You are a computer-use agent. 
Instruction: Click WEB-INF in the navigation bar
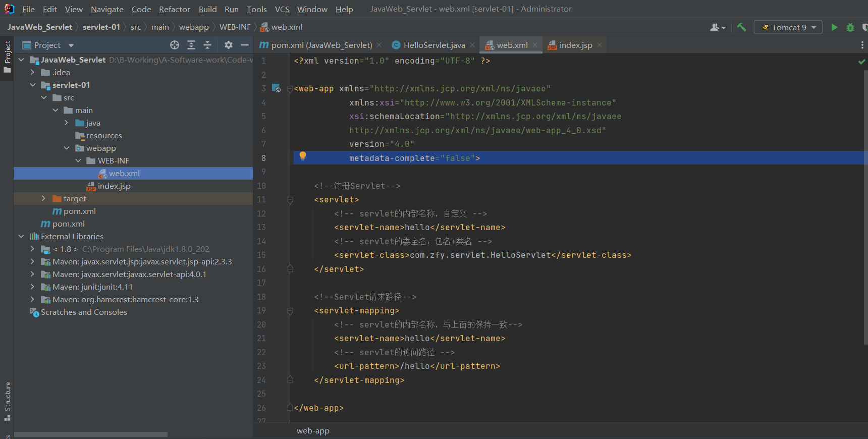235,27
